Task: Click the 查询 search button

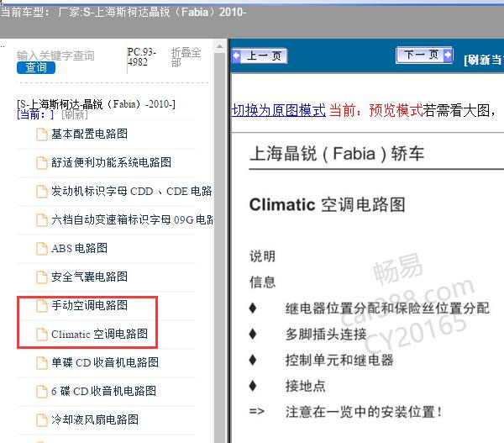Action: click(36, 67)
